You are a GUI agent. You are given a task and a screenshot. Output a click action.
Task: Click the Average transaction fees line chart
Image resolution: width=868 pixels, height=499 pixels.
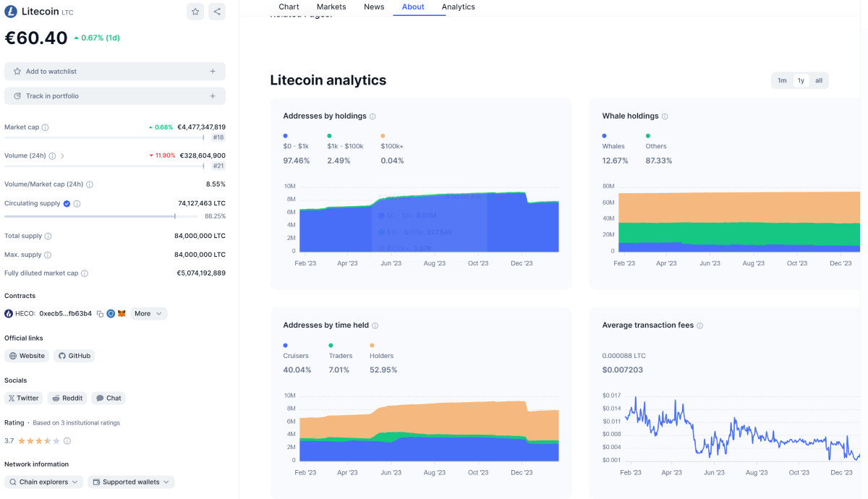(x=743, y=428)
